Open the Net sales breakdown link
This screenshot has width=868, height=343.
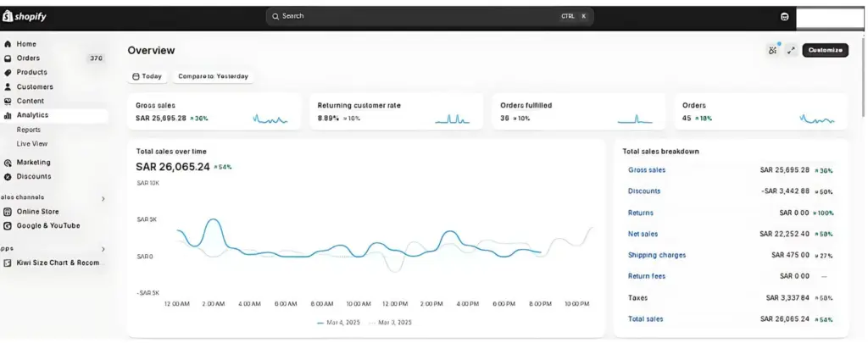click(x=643, y=234)
